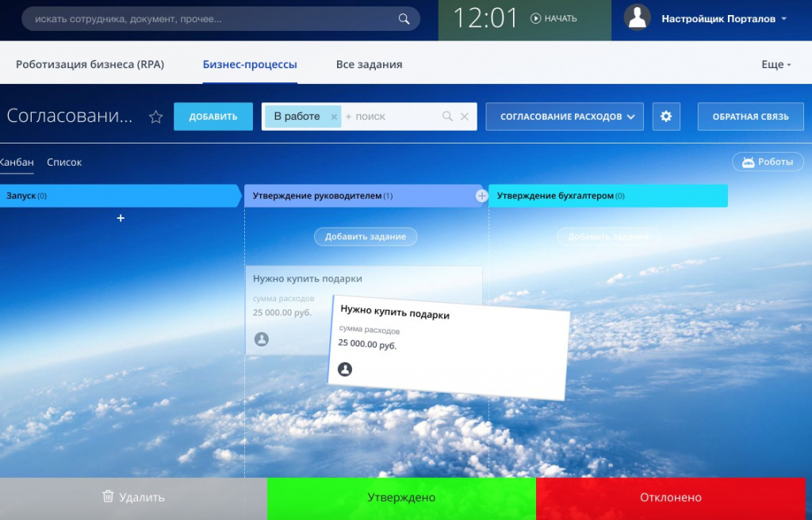Click plus icon beside Утверждение руководителем header
812x520 pixels.
coord(481,196)
